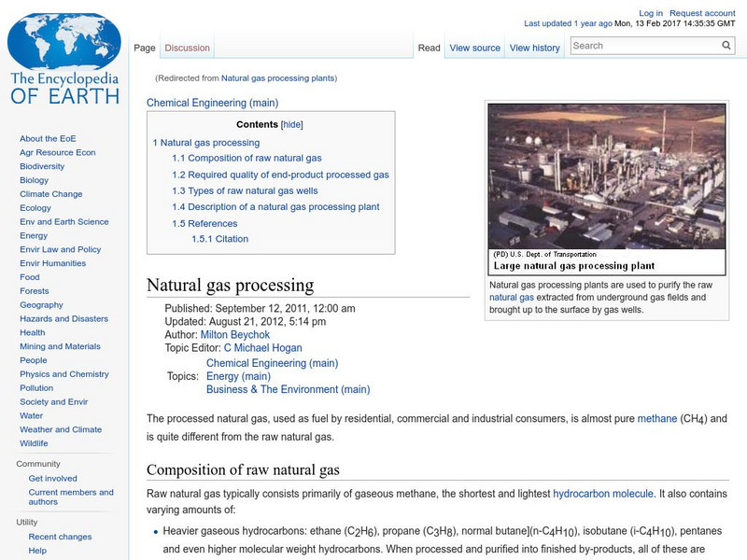The width and height of the screenshot is (747, 560).
Task: Open the Last updated 1 year ago link
Action: coord(568,23)
